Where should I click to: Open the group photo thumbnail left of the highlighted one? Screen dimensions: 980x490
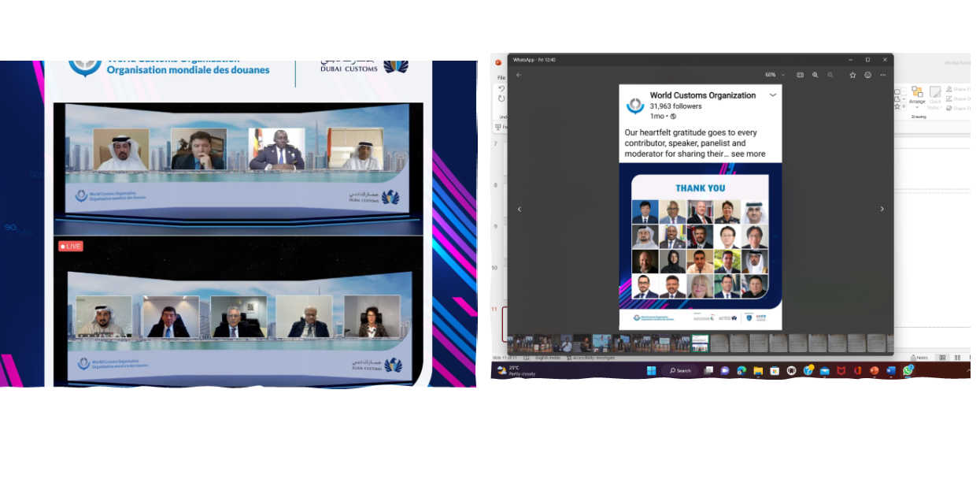[x=681, y=343]
